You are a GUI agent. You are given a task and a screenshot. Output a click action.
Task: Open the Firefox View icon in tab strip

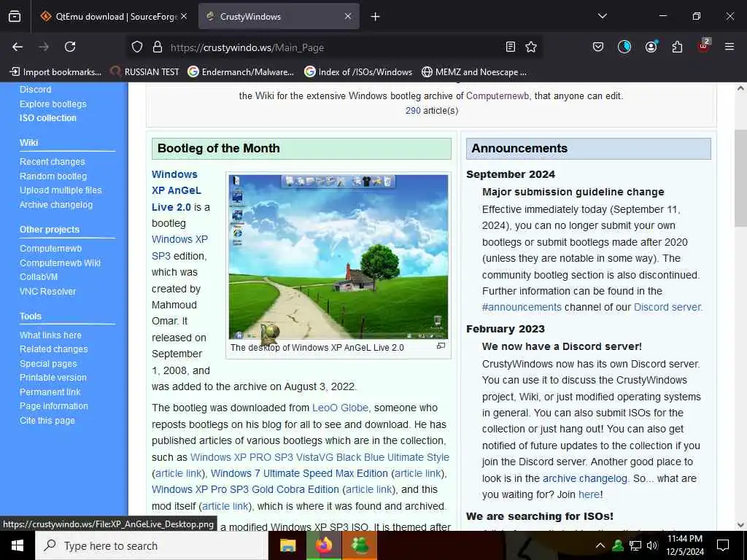pyautogui.click(x=15, y=17)
